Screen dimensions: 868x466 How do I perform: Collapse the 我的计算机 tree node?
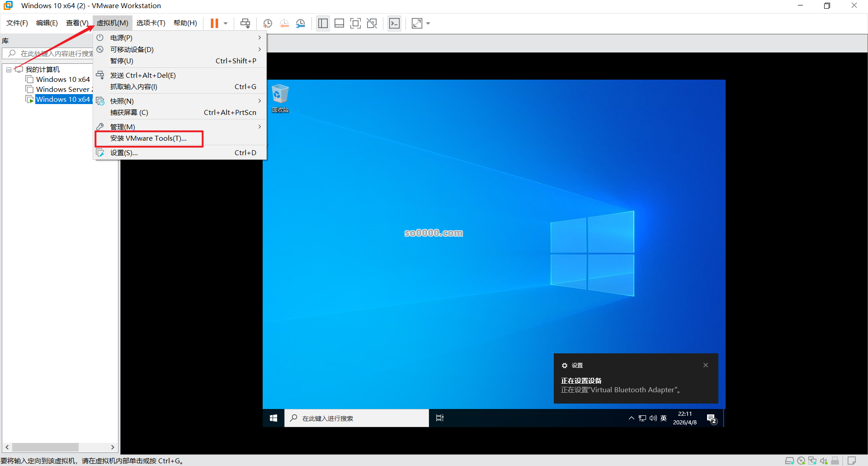pos(9,70)
